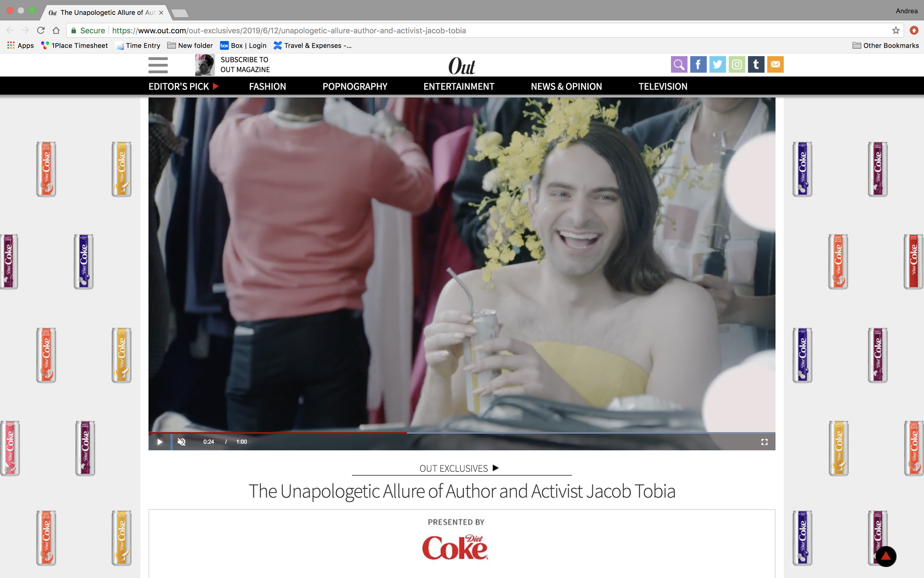Open News & Opinion section

(566, 87)
